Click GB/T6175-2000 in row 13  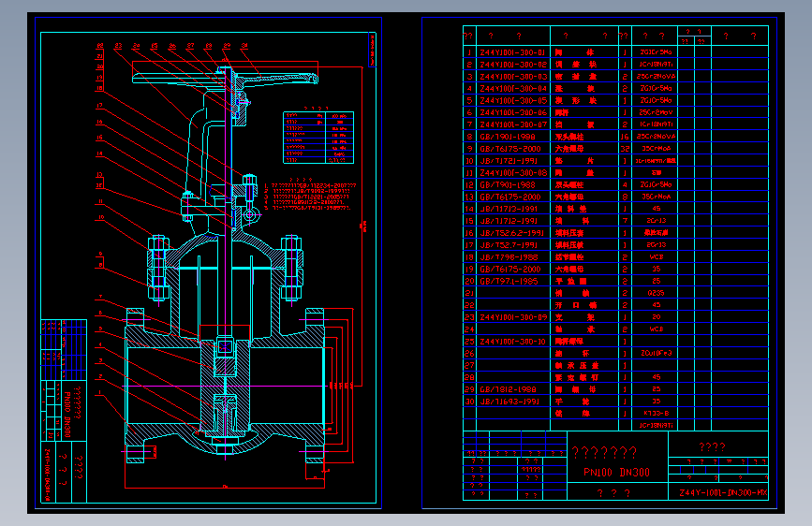pos(509,197)
